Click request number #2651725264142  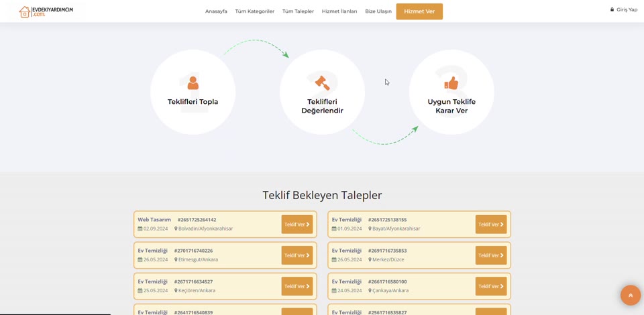[x=197, y=220]
